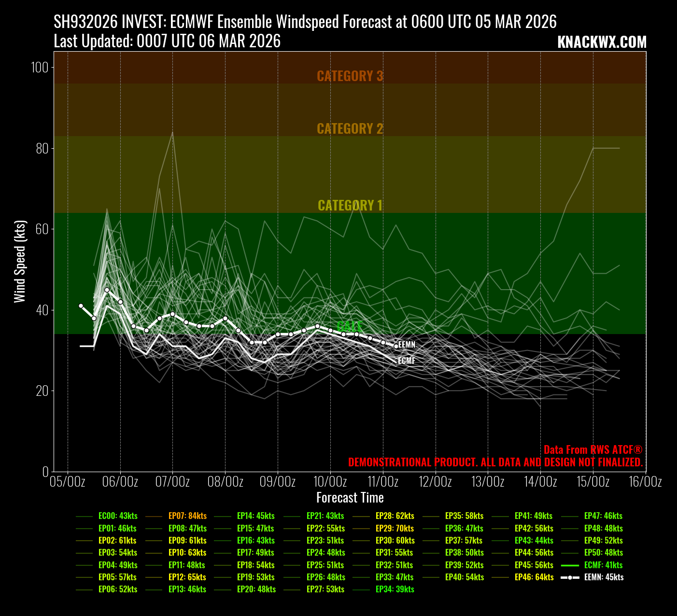Click the 10/00z tick on time axis

330,482
